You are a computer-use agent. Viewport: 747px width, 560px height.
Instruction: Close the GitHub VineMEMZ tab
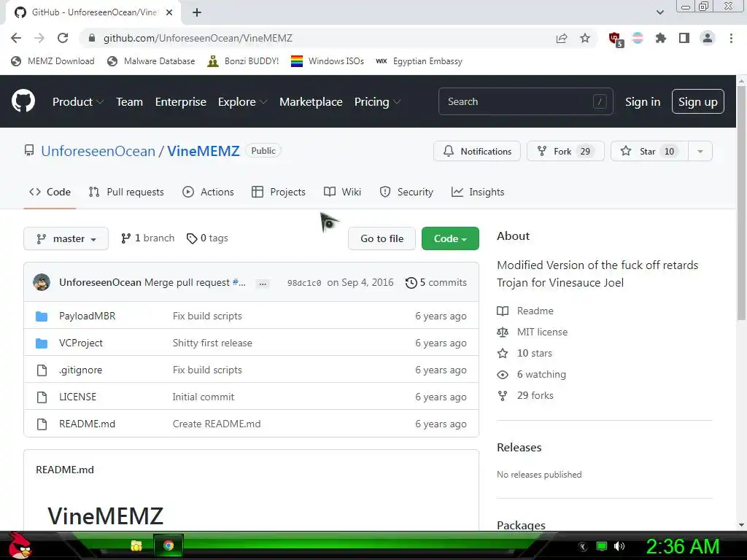(x=169, y=12)
